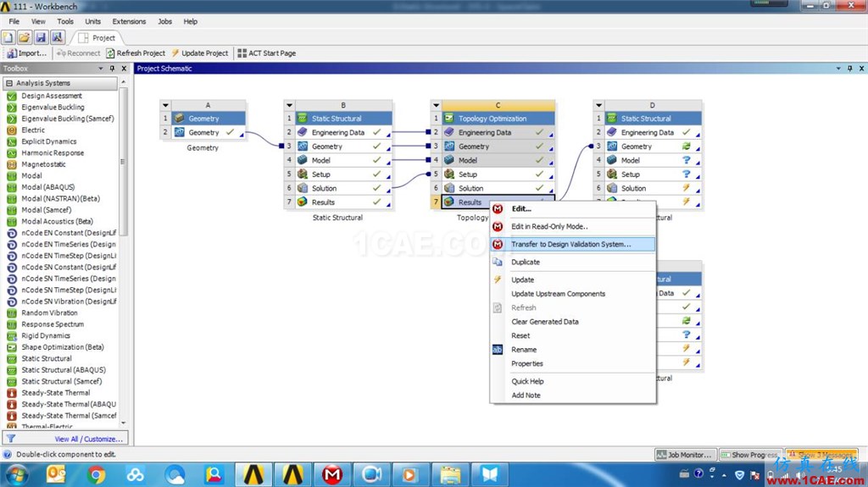This screenshot has height=487, width=868.
Task: Open the Extensions menu
Action: 129,21
